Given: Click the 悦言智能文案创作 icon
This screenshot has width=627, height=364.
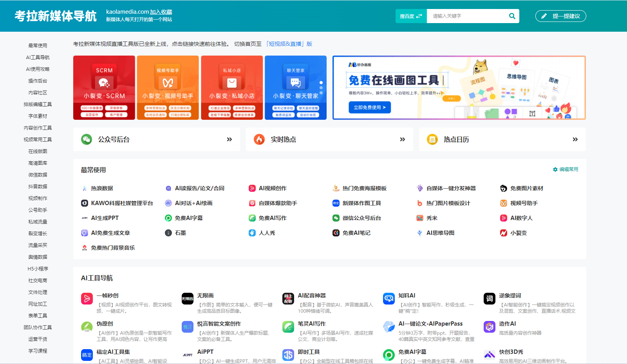Looking at the screenshot, I should (188, 327).
